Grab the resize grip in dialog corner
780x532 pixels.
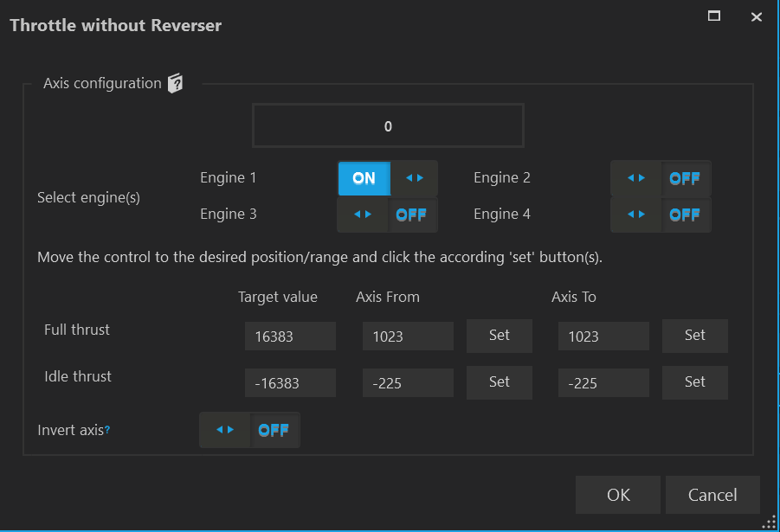[768, 521]
